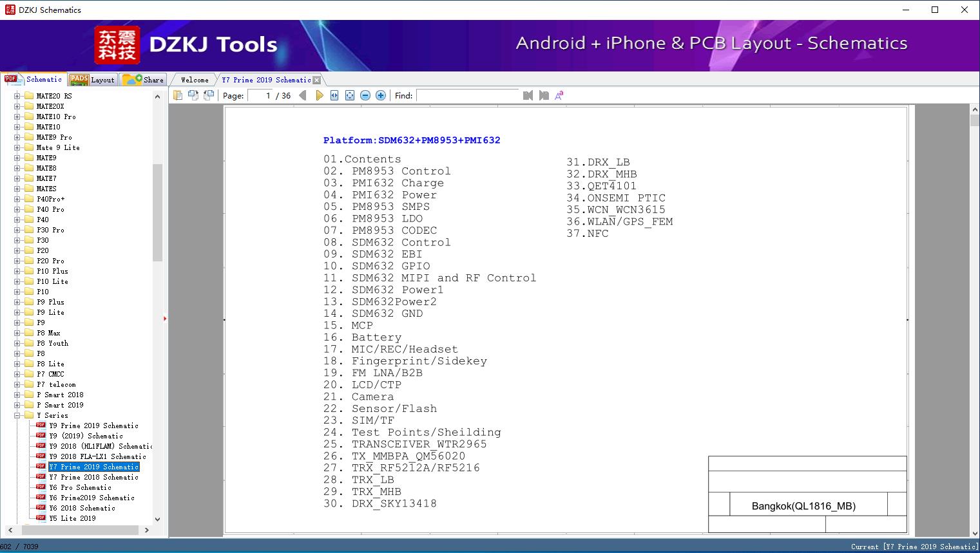Click the PDF icon for Y6 2018 Schematic
The height and width of the screenshot is (553, 980).
41,508
